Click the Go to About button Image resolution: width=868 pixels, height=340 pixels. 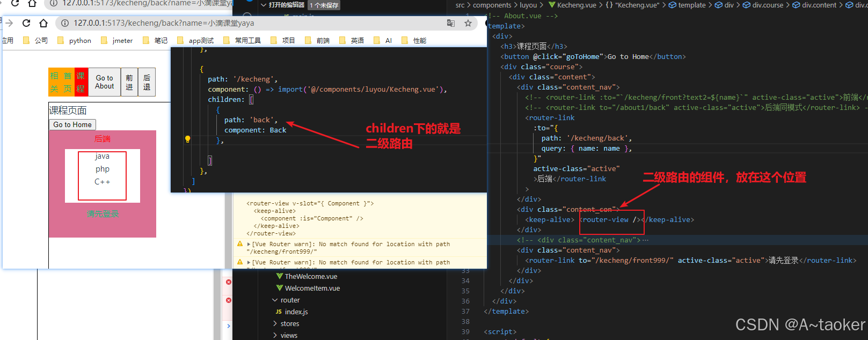(105, 82)
